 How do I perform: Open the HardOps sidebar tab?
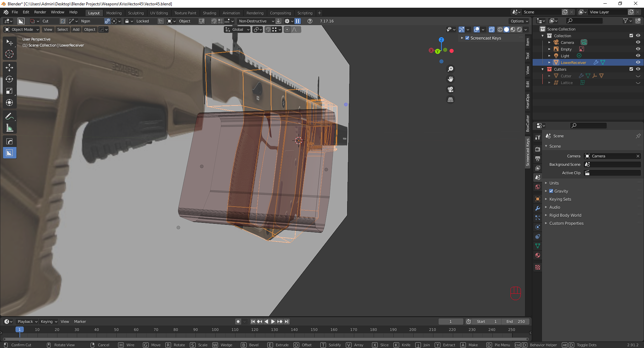[x=528, y=101]
